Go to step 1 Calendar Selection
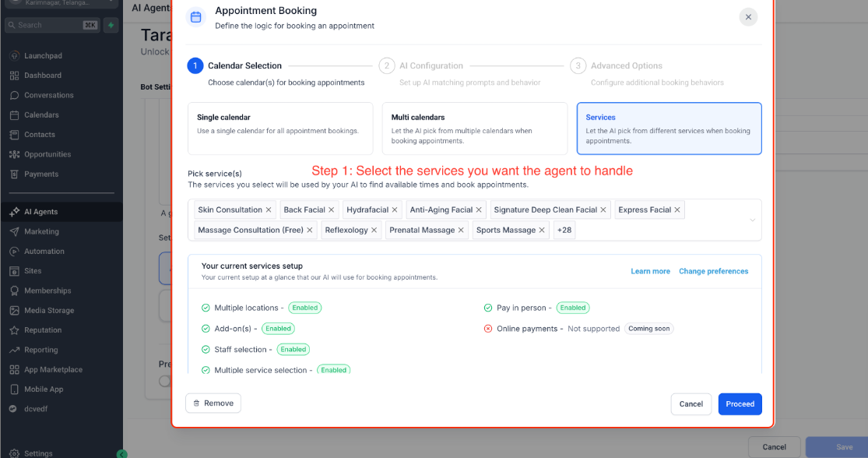Screen dimensions: 868x458 click(x=244, y=66)
